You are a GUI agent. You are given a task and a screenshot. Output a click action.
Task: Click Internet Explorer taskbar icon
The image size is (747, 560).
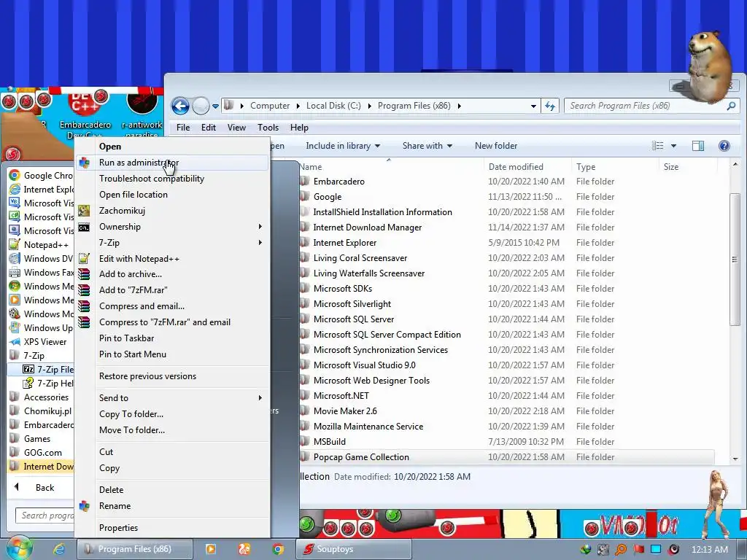[x=59, y=549]
